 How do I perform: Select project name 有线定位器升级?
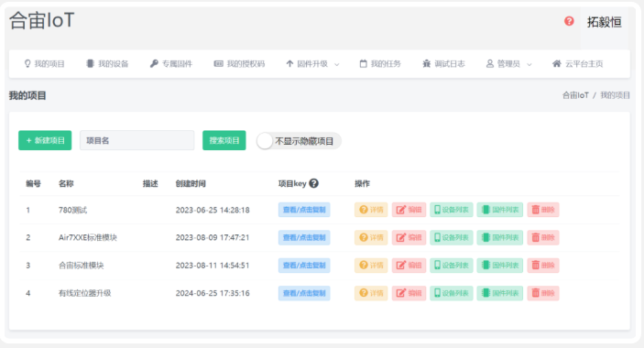coord(84,293)
